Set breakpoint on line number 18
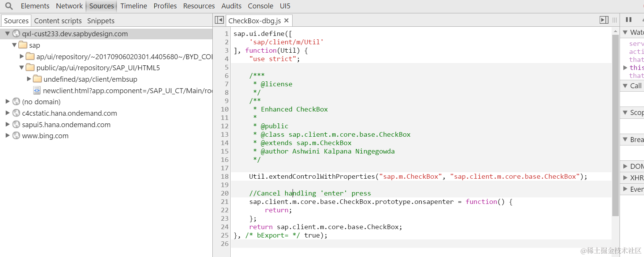 (225, 176)
